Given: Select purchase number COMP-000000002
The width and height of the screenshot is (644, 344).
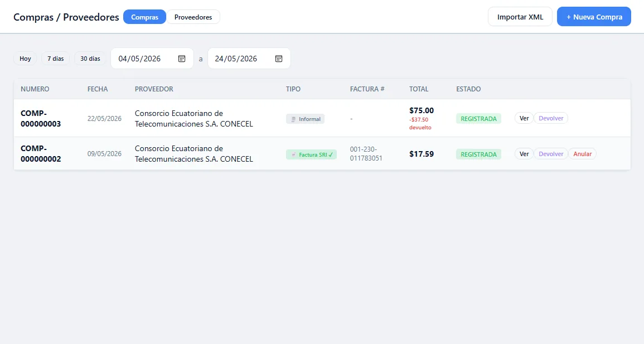Looking at the screenshot, I should pos(41,153).
